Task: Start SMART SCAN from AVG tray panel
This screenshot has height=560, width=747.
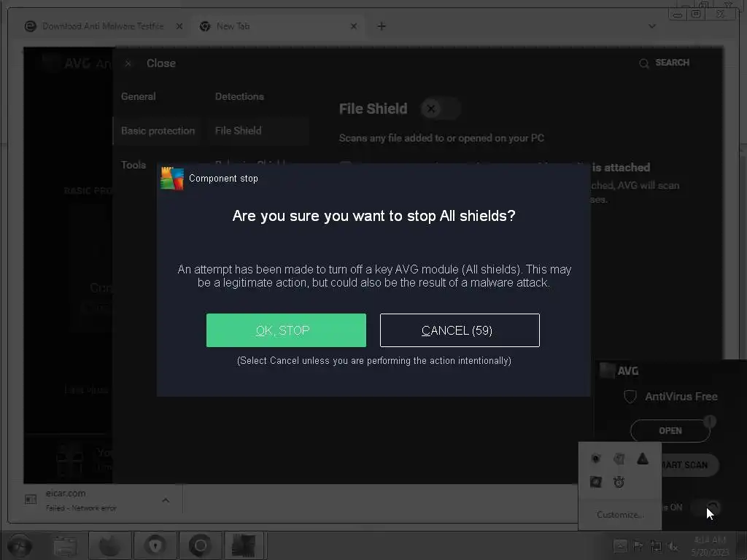Action: click(x=690, y=464)
